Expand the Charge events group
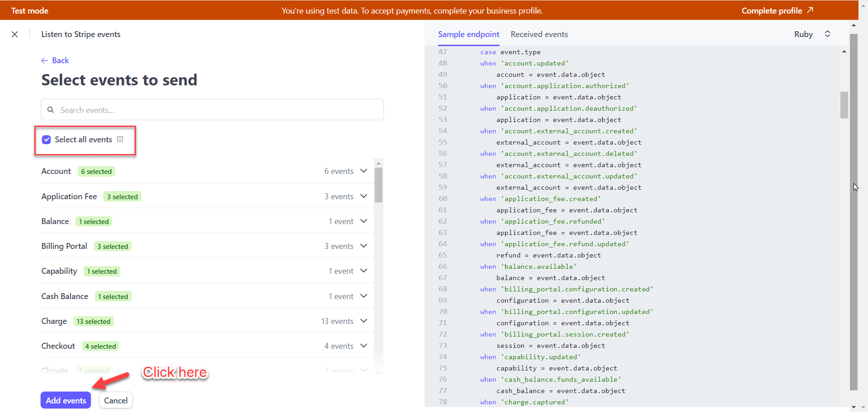 [364, 321]
